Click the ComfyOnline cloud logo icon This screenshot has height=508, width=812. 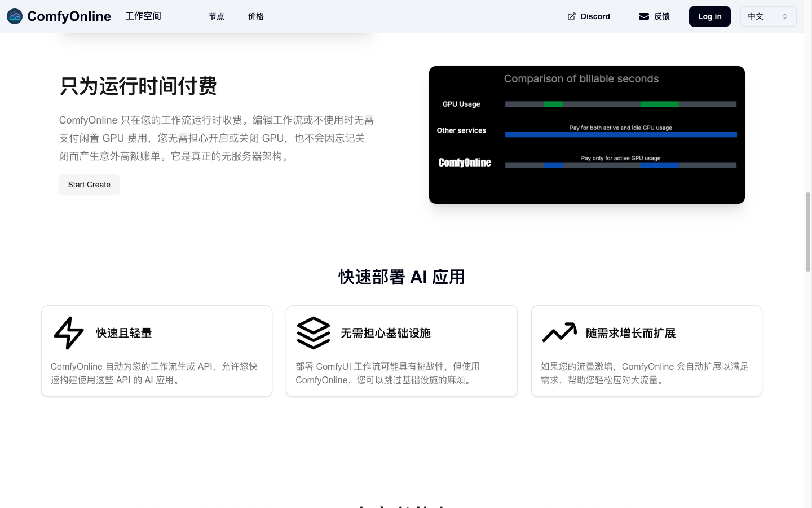pyautogui.click(x=15, y=16)
